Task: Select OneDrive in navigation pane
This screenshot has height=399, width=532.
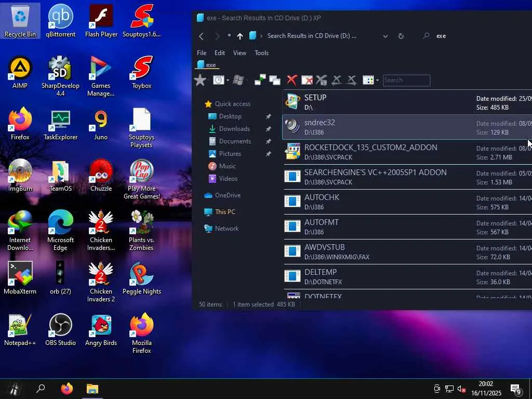Action: [x=228, y=195]
